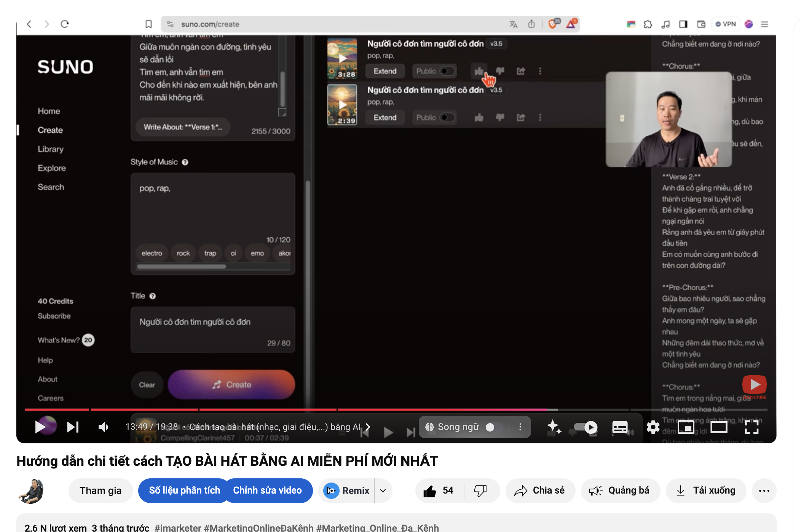Screen dimensions: 801x532
Task: Expand the Remix dropdown arrow
Action: tap(383, 491)
